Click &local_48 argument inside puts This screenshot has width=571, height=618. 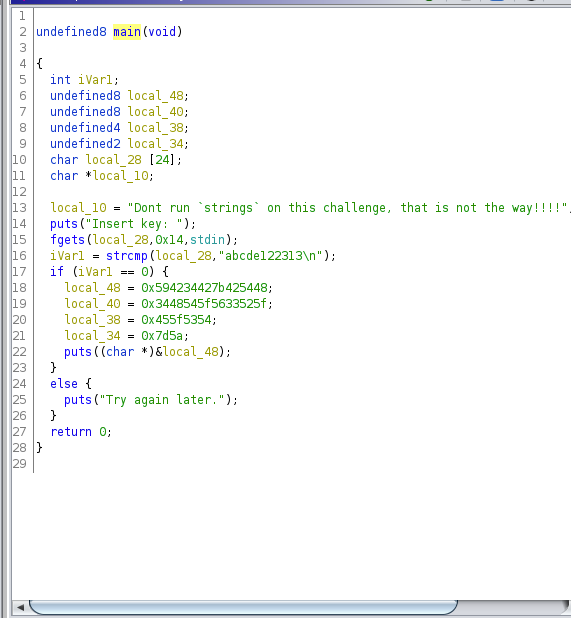pos(187,352)
